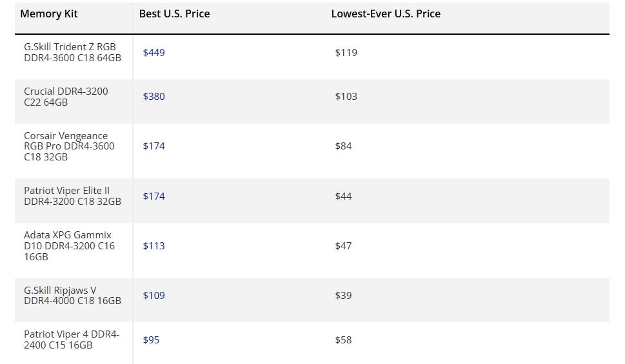The image size is (625, 364).
Task: Click the $380 Crucial DDR4-3200 price link
Action: tap(154, 97)
